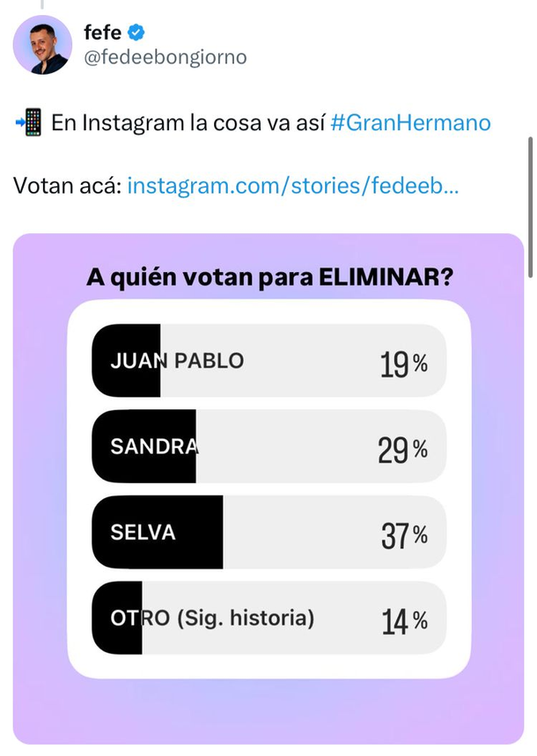This screenshot has height=756, width=537.
Task: Choose the SELVA poll option
Action: (x=268, y=532)
